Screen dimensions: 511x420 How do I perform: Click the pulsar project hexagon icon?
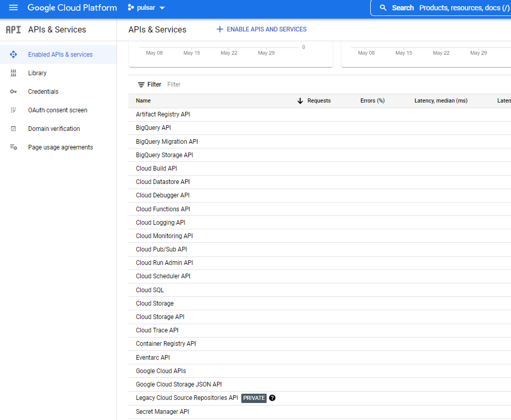pyautogui.click(x=130, y=8)
